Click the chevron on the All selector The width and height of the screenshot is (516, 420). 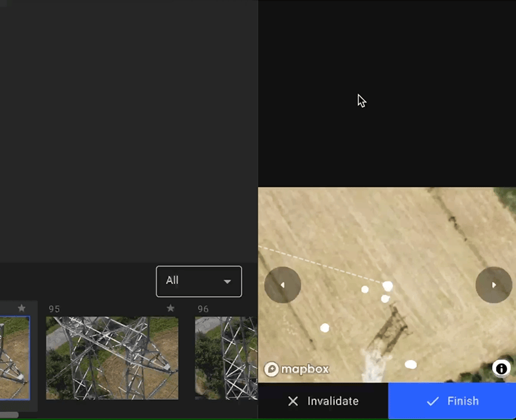tap(227, 281)
